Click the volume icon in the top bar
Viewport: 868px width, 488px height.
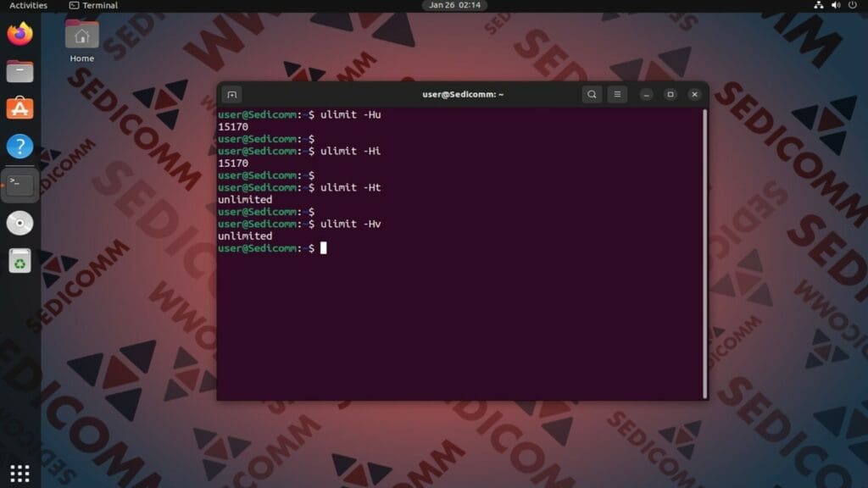[x=836, y=5]
